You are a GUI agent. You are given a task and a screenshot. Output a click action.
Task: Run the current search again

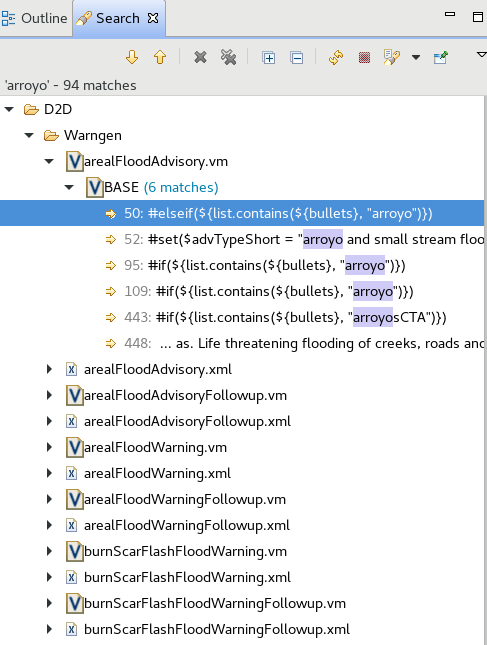click(x=336, y=57)
